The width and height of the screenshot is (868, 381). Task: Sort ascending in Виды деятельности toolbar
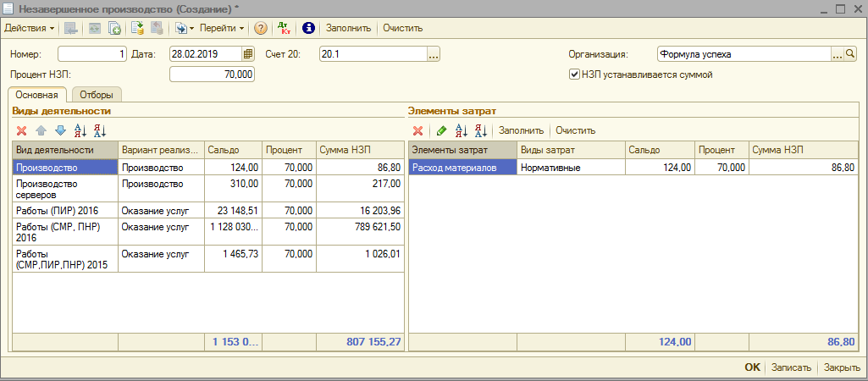point(80,130)
